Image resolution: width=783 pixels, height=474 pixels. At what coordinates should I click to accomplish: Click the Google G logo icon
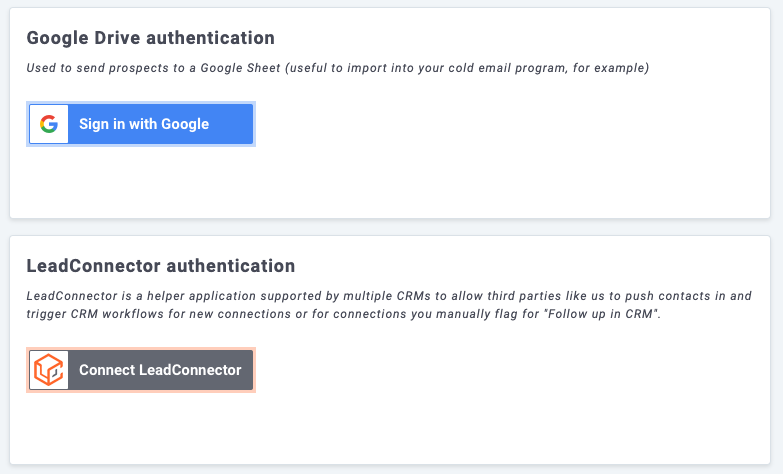click(49, 124)
